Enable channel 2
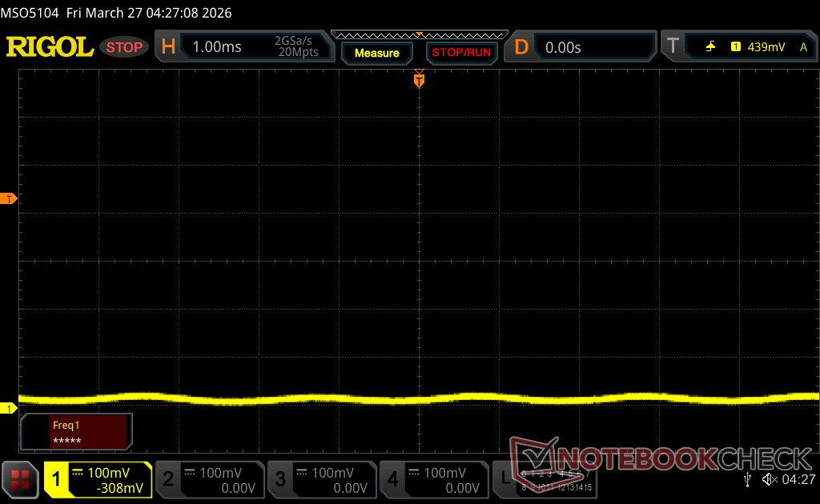 (x=209, y=479)
